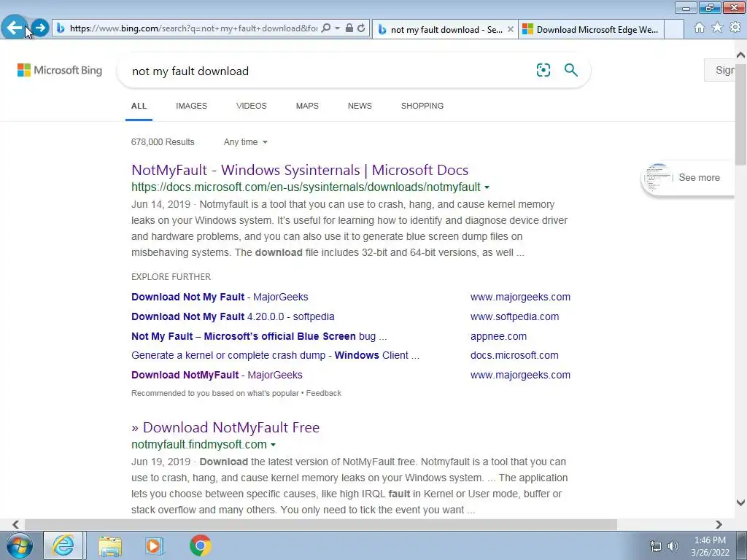747x560 pixels.
Task: Select the VIDEOS tab
Action: pos(252,106)
